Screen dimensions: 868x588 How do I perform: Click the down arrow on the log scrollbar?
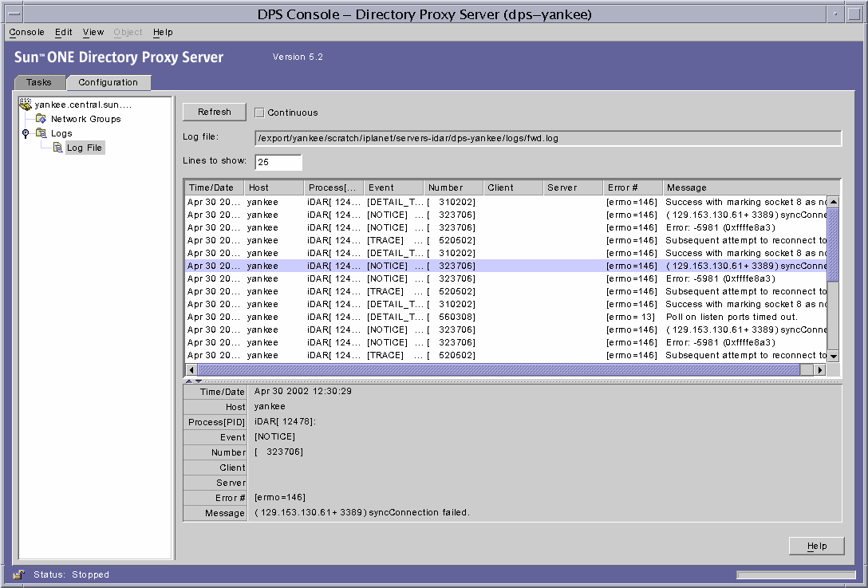[834, 357]
